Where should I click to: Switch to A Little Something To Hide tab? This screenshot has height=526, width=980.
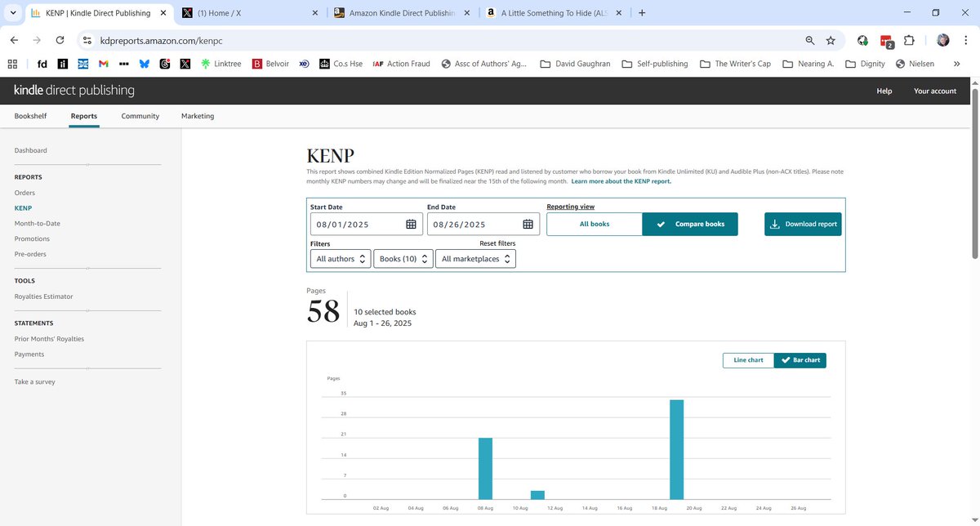click(554, 13)
